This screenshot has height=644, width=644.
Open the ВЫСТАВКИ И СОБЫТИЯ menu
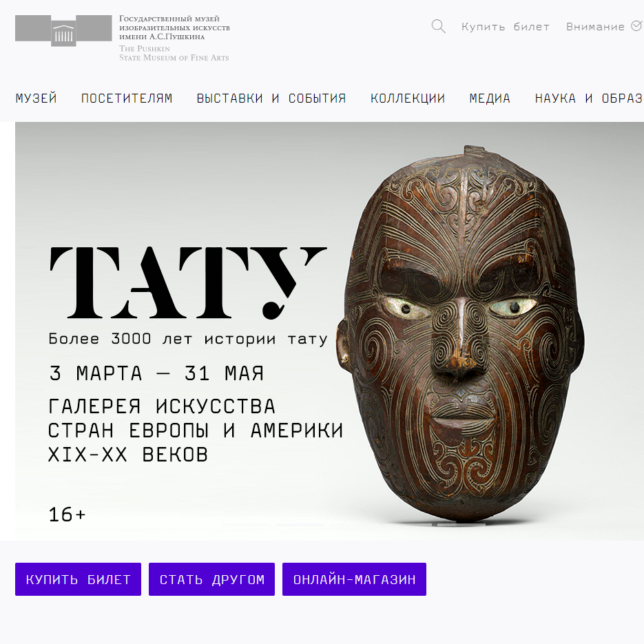click(271, 98)
